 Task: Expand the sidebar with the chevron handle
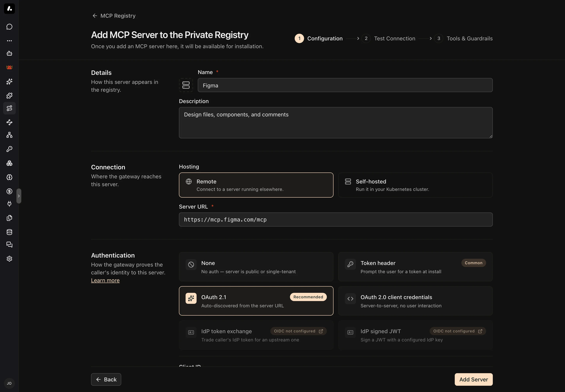pyautogui.click(x=19, y=196)
